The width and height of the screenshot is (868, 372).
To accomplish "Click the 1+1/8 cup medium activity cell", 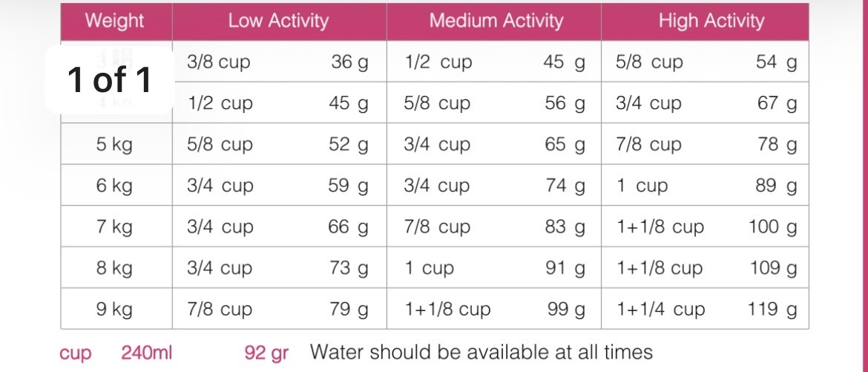I will coord(447,310).
